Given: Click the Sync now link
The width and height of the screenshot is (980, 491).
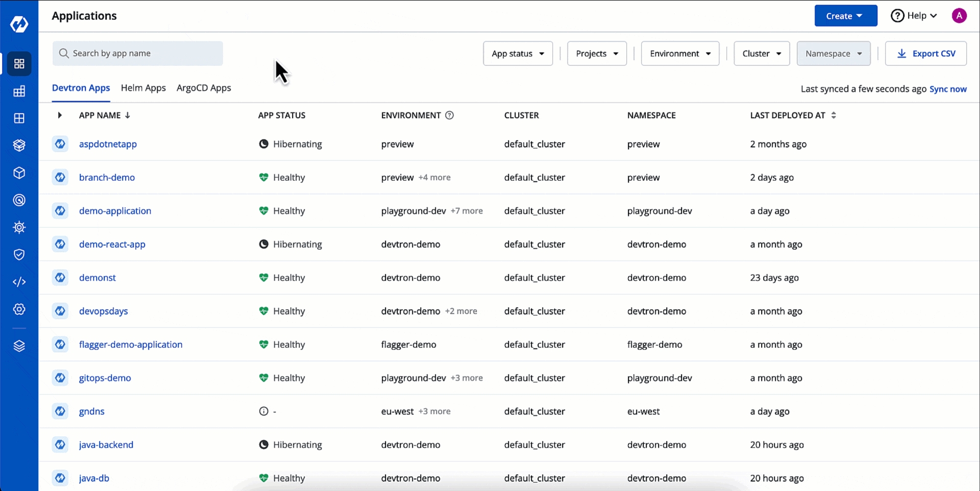Looking at the screenshot, I should pyautogui.click(x=948, y=89).
